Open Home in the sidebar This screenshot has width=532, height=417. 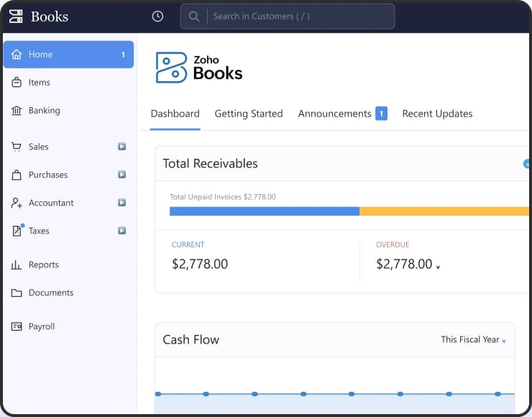tap(68, 55)
